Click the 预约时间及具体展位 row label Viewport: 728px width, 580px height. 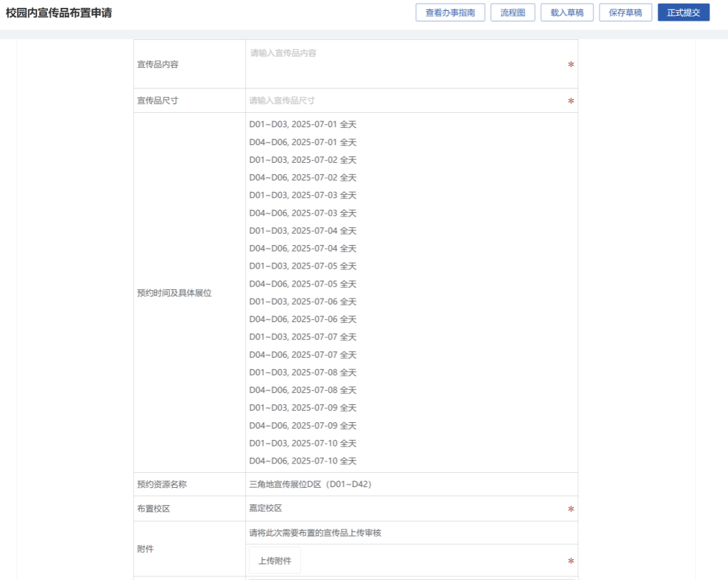[x=174, y=293]
